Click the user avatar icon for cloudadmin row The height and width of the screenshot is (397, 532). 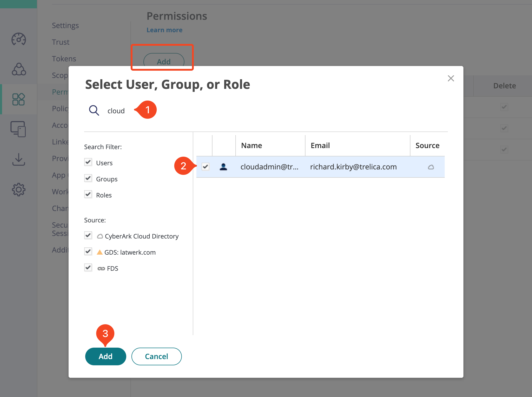(223, 167)
